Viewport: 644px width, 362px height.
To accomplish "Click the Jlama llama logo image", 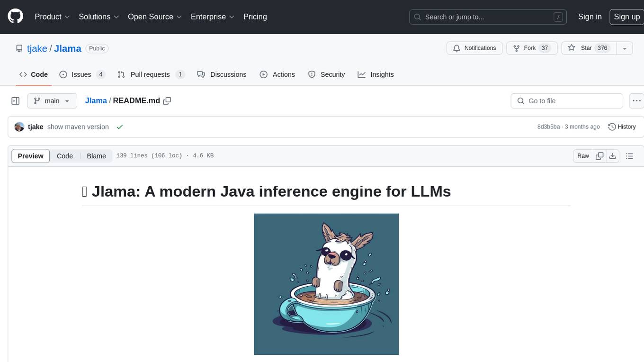I will (326, 284).
